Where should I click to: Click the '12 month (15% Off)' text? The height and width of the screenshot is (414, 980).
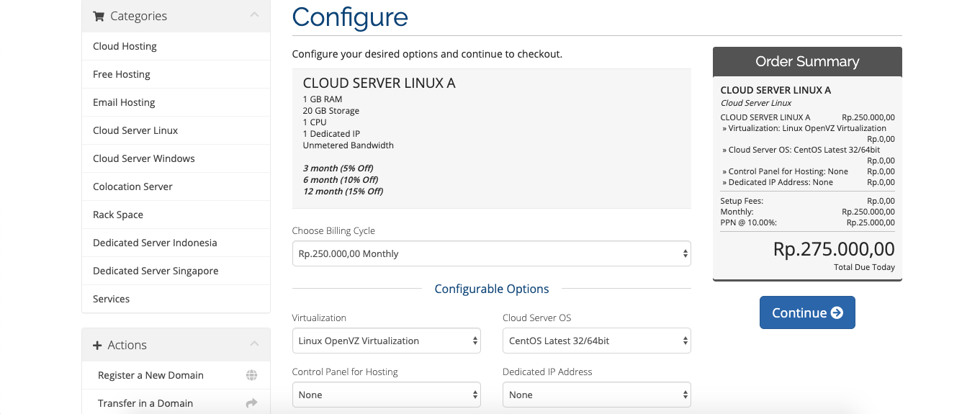(x=343, y=192)
